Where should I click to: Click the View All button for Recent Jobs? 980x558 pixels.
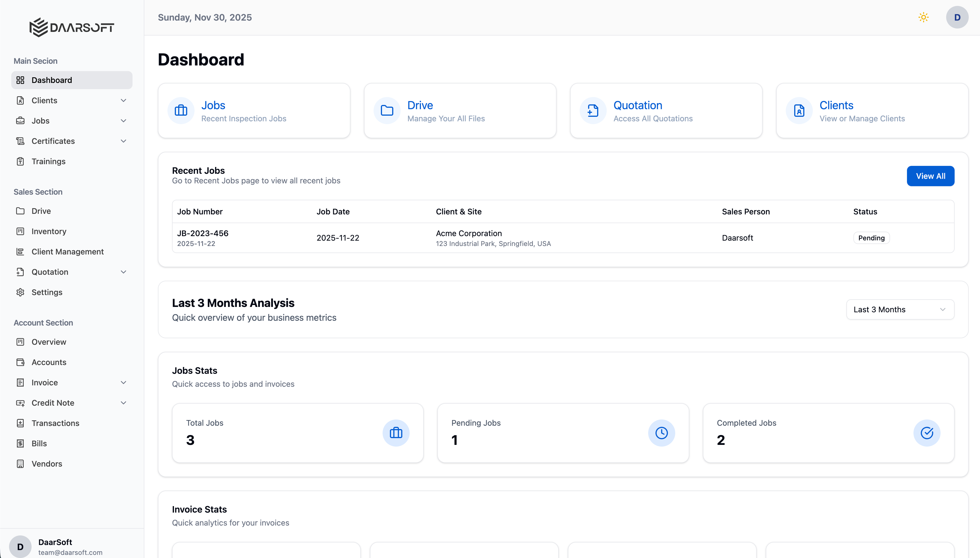click(x=930, y=176)
